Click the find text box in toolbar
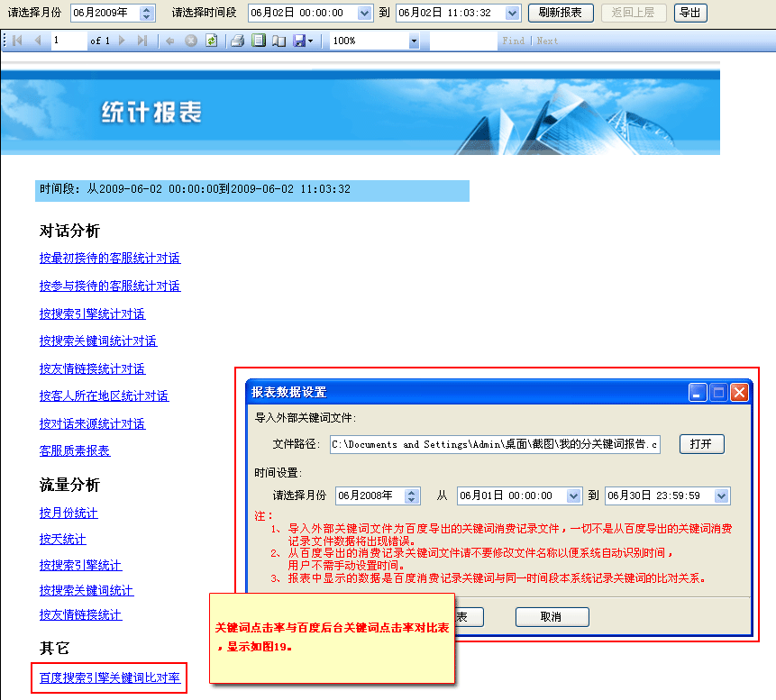776x700 pixels. tap(463, 41)
